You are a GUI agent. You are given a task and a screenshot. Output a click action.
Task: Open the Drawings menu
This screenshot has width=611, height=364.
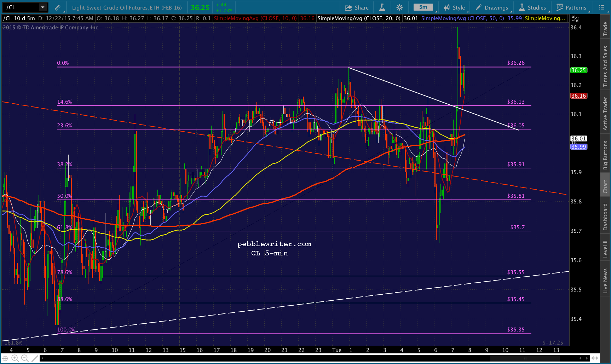coord(492,7)
